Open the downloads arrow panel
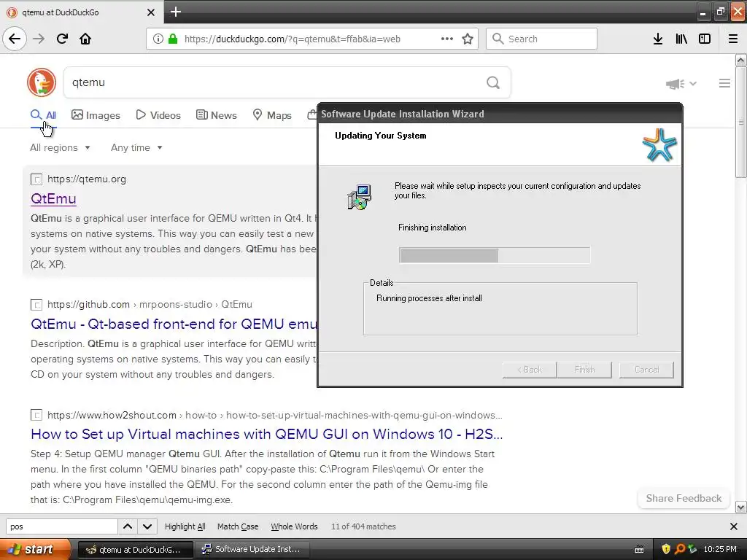 coord(658,39)
